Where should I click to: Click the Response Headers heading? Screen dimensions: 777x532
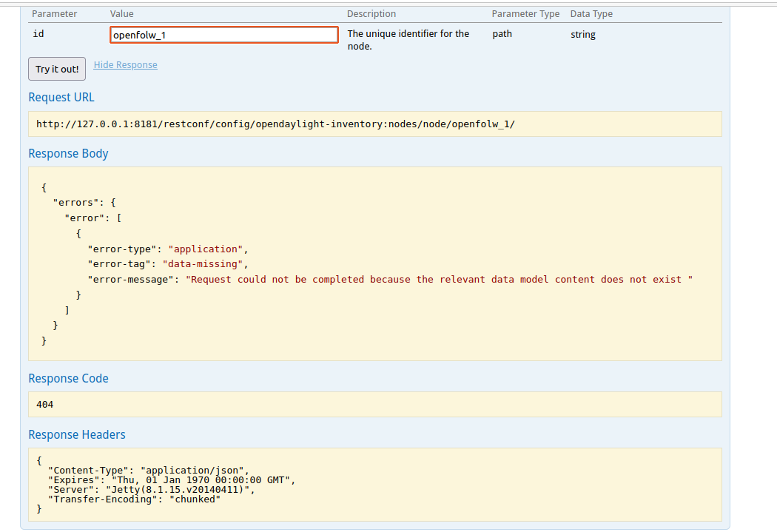[x=77, y=435]
